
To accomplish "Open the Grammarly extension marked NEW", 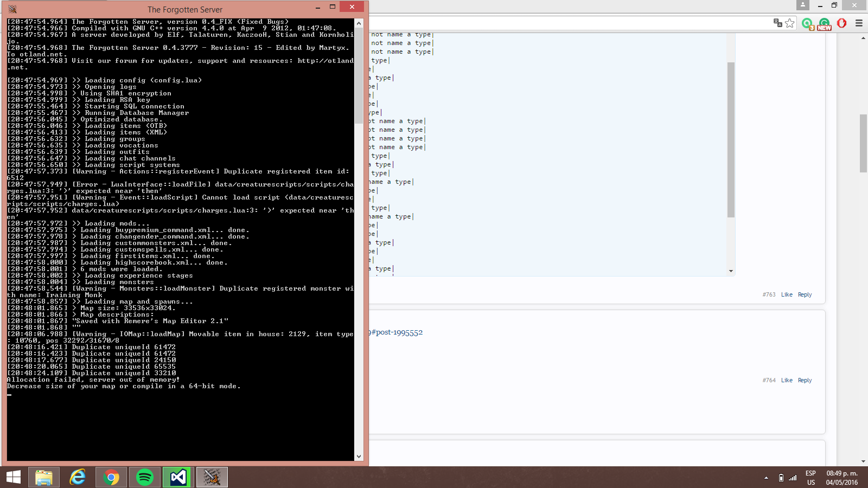I will (825, 23).
